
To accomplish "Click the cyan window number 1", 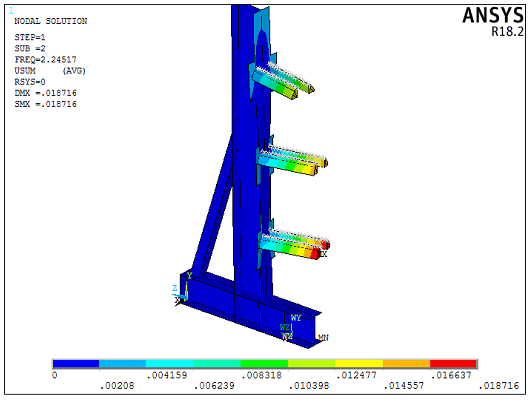I will (11, 11).
